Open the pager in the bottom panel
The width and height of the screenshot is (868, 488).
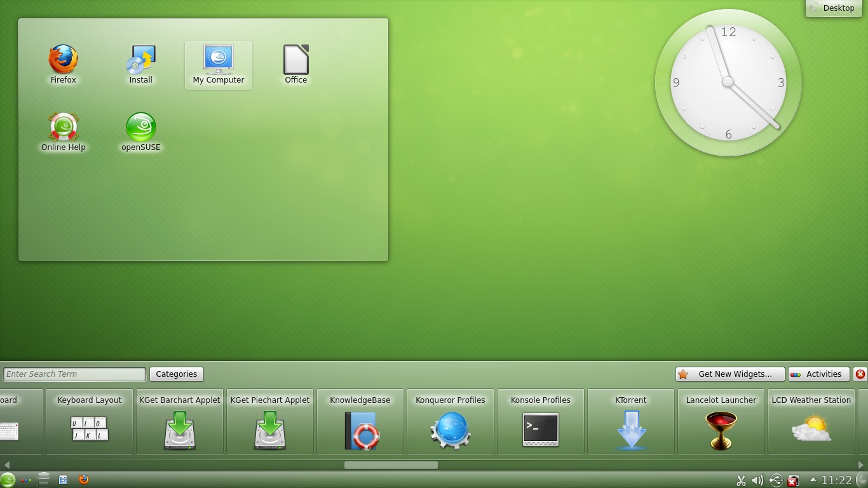point(44,480)
